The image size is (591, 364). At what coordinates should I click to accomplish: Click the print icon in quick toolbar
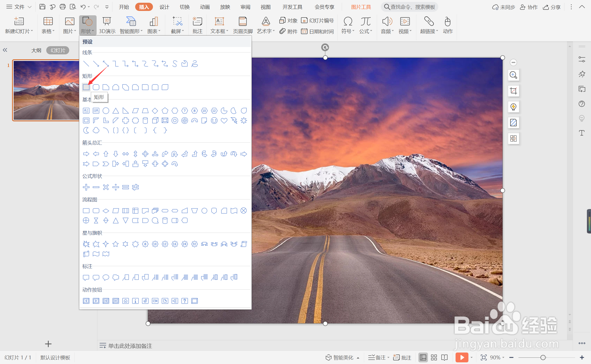63,7
